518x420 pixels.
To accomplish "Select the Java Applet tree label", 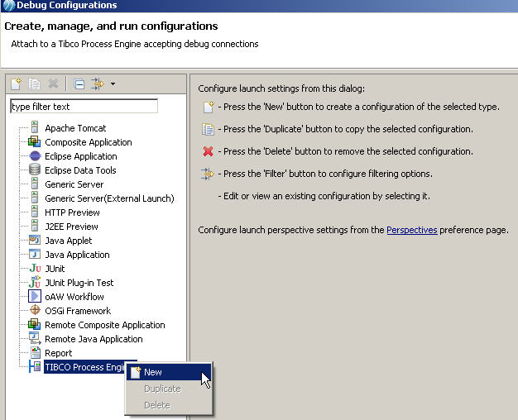I will point(69,241).
